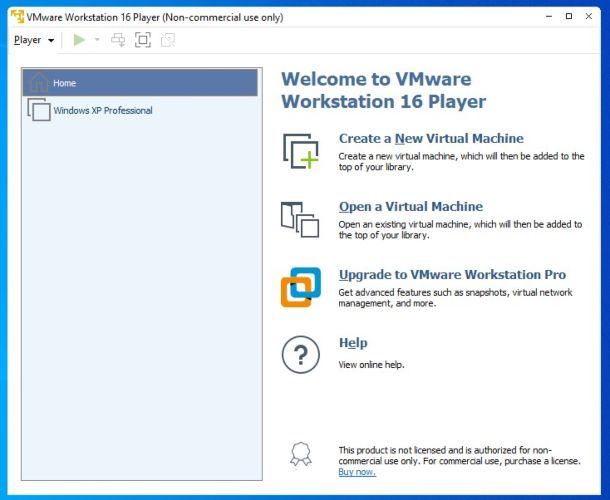Choose Open a Virtual Machine text link

[x=410, y=207]
